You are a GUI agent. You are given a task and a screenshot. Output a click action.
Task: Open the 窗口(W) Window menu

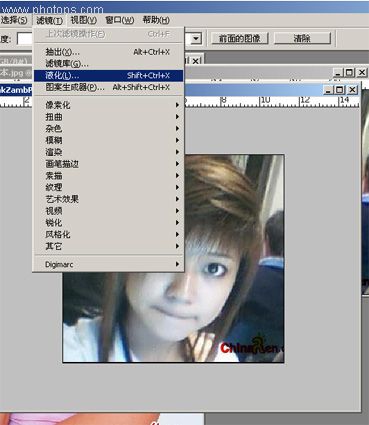coord(120,20)
